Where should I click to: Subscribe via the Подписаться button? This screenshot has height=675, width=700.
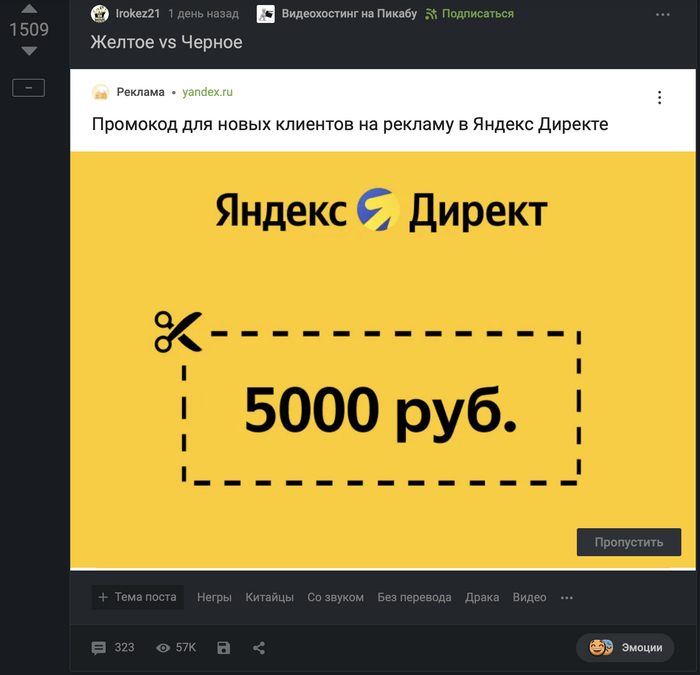(469, 14)
